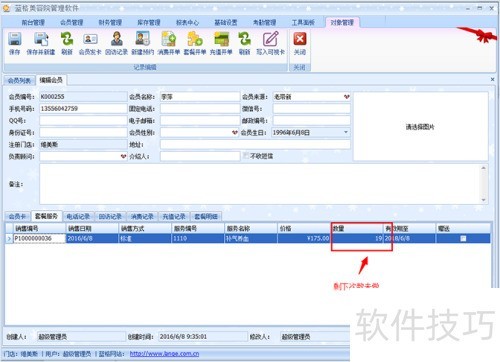Open the 基础设置 ribbon tab
Viewport: 500px width, 362px height.
[x=226, y=22]
